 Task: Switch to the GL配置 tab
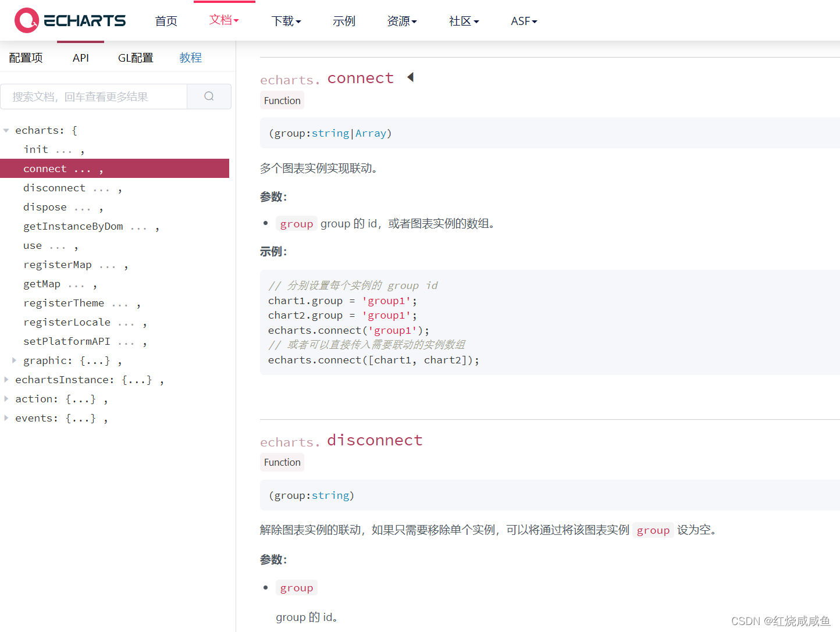click(x=136, y=57)
